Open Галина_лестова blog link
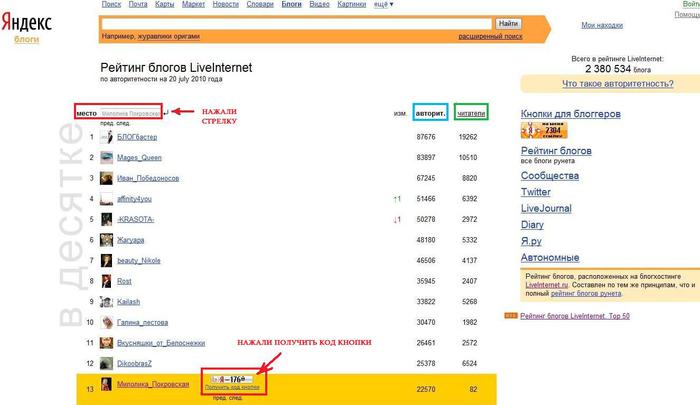700x405 pixels. click(x=142, y=322)
